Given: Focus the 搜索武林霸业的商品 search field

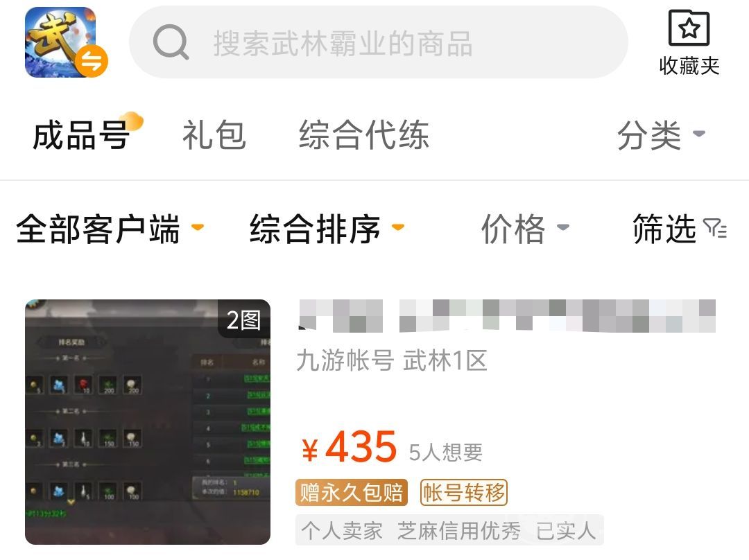Looking at the screenshot, I should [379, 42].
